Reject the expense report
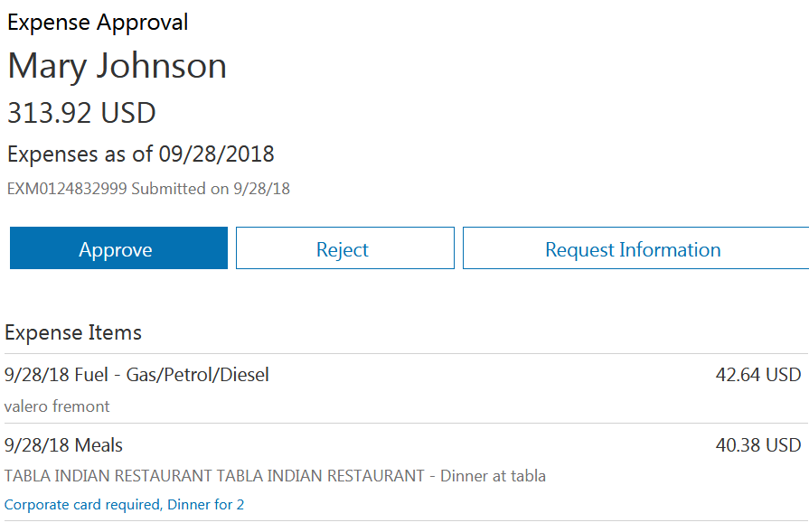Image resolution: width=809 pixels, height=532 pixels. click(344, 249)
